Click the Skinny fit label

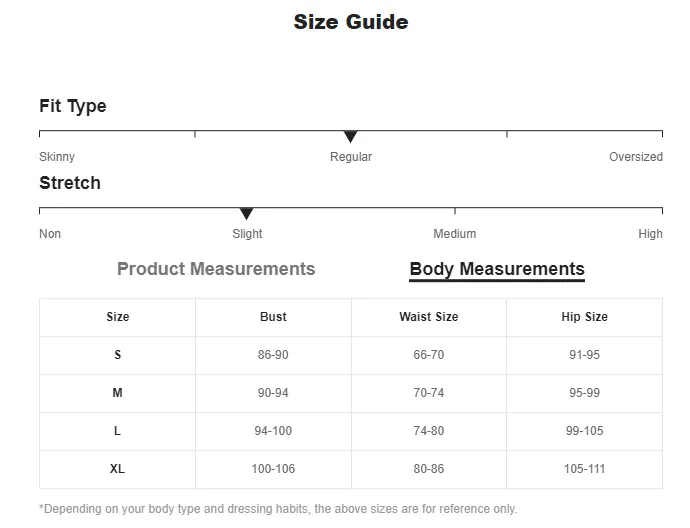pos(57,157)
